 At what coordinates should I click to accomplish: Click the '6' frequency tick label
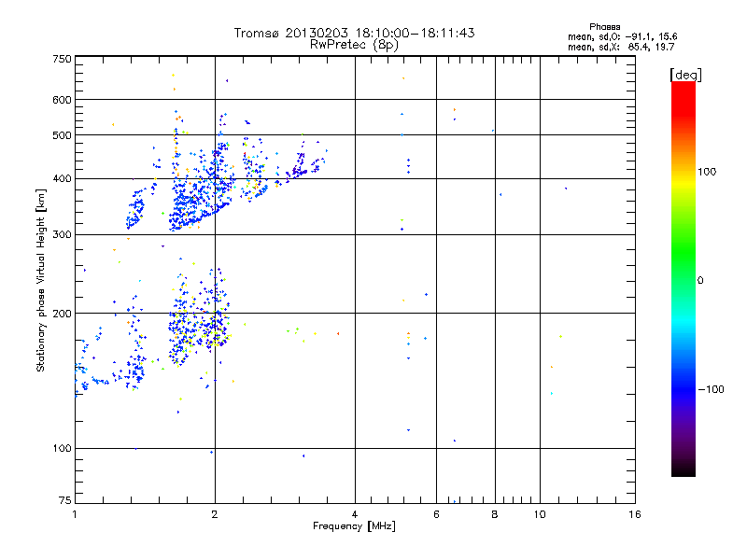click(436, 514)
